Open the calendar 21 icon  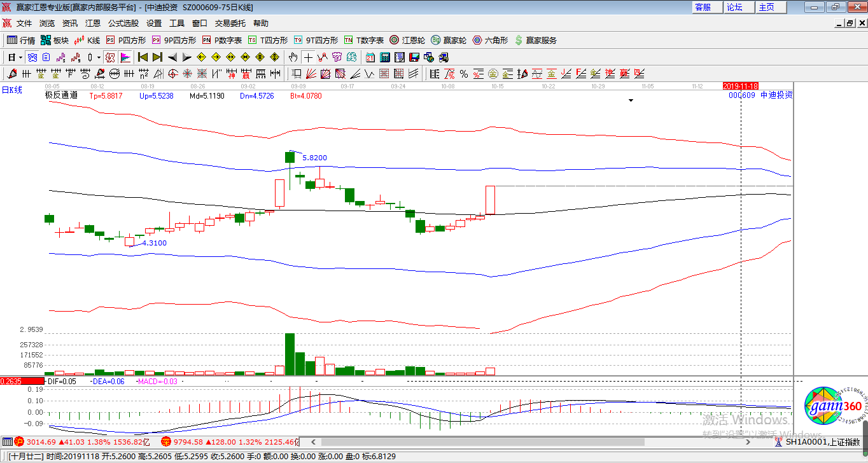click(x=370, y=57)
